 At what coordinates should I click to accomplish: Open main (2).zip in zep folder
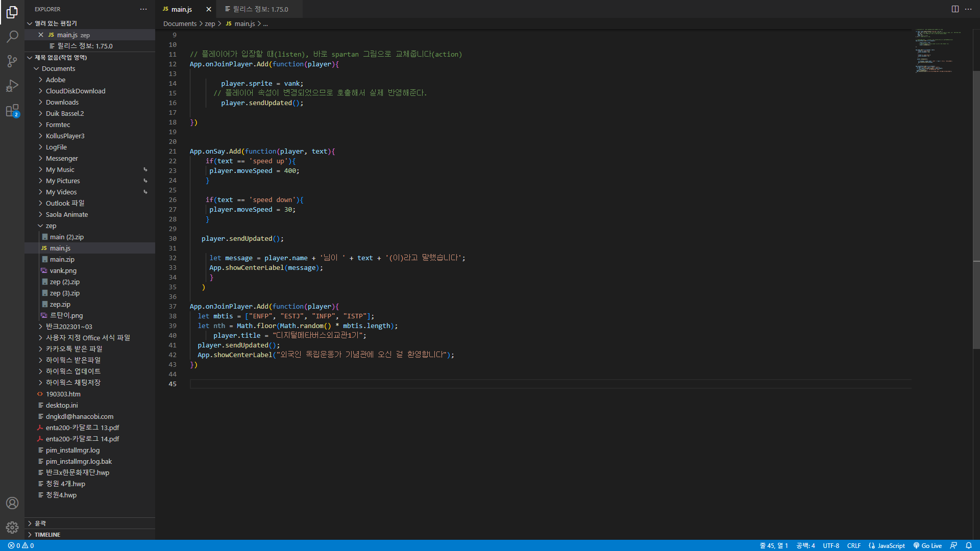pos(90,237)
